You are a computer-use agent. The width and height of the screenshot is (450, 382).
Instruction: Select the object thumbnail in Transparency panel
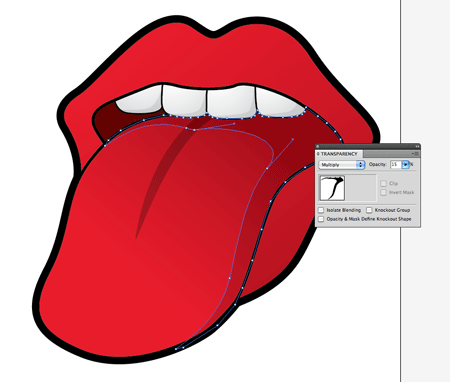(x=332, y=188)
